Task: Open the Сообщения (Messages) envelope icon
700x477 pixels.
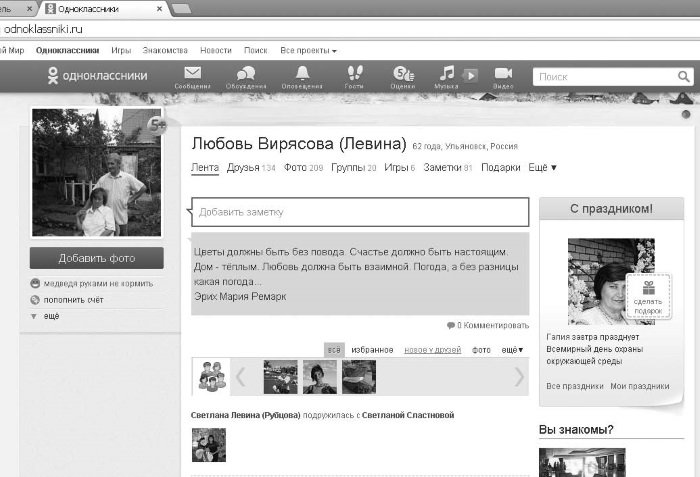Action: 193,75
